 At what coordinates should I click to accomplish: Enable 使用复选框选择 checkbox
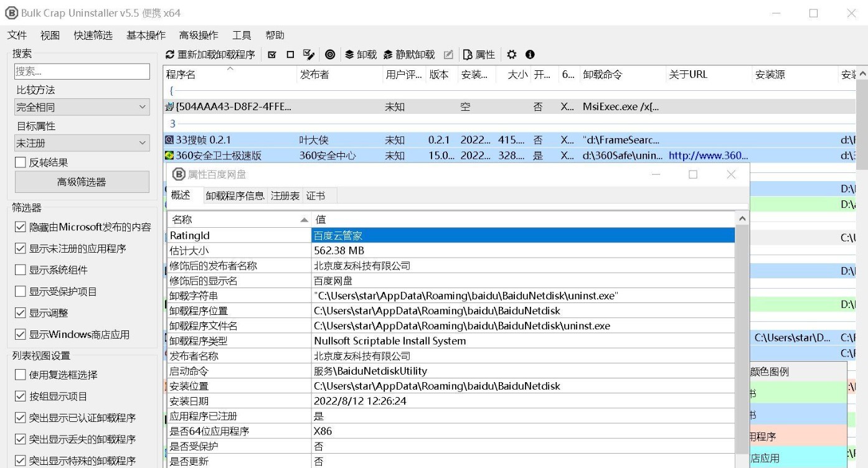20,375
